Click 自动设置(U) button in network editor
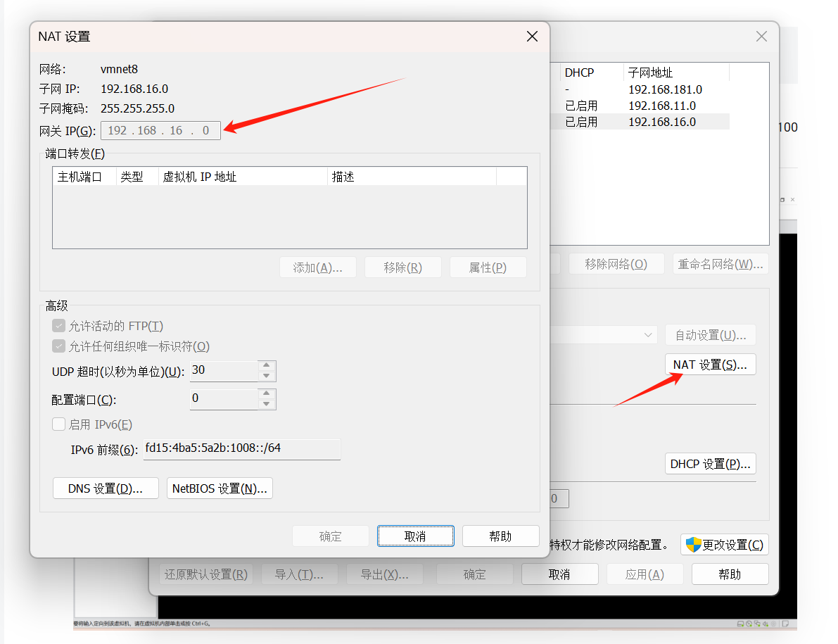 click(710, 335)
